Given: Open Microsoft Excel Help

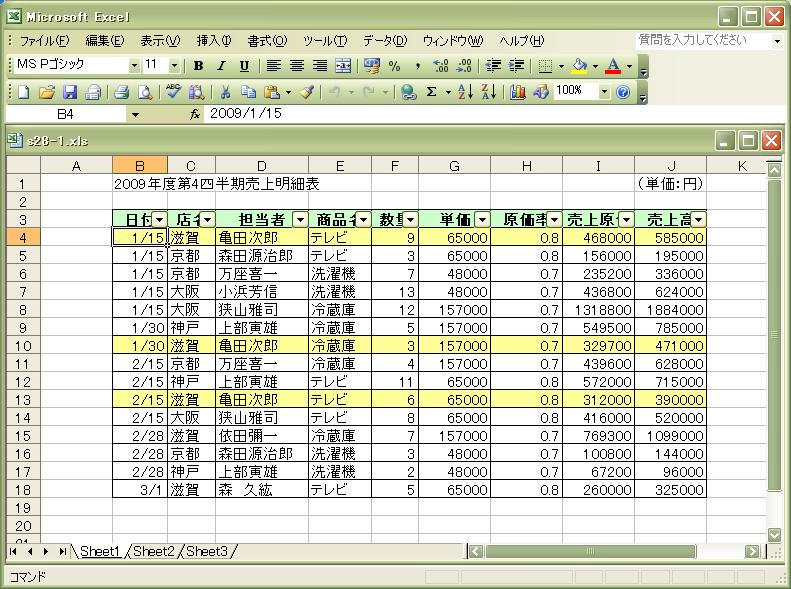Looking at the screenshot, I should point(623,92).
